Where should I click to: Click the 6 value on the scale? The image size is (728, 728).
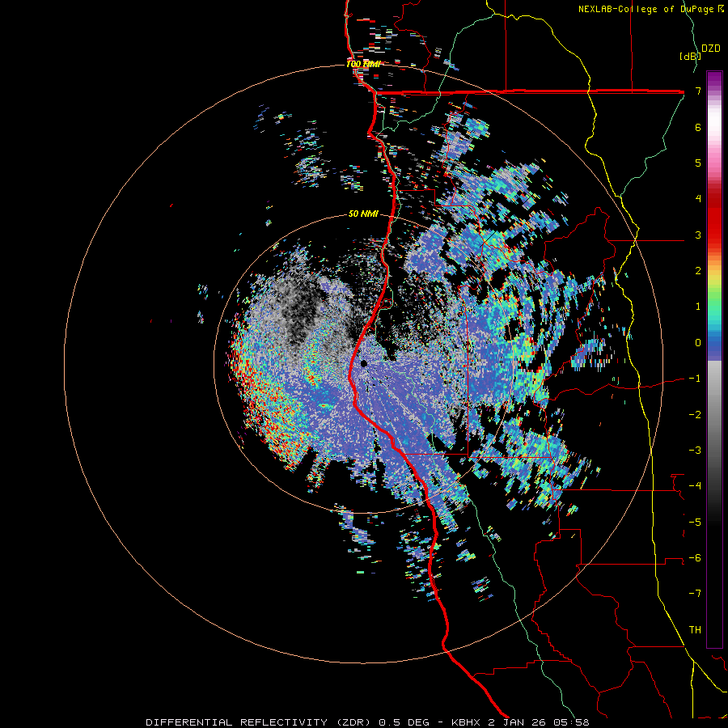(x=698, y=127)
